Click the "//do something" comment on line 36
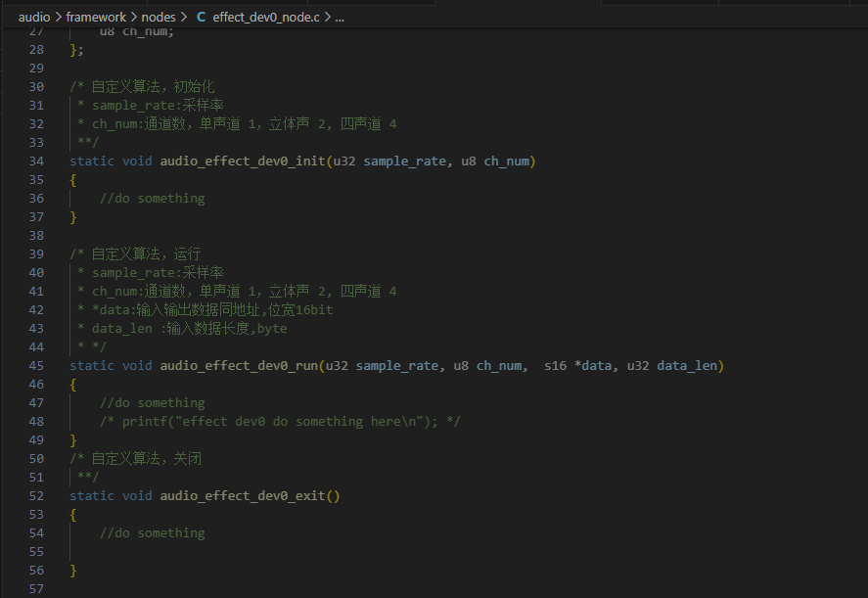This screenshot has height=598, width=868. click(153, 199)
